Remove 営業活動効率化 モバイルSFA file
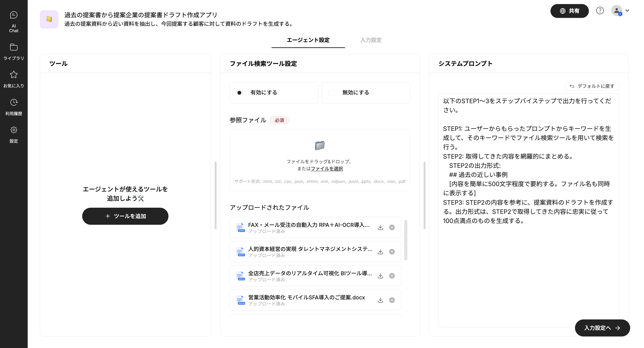644x348 pixels. pyautogui.click(x=392, y=300)
